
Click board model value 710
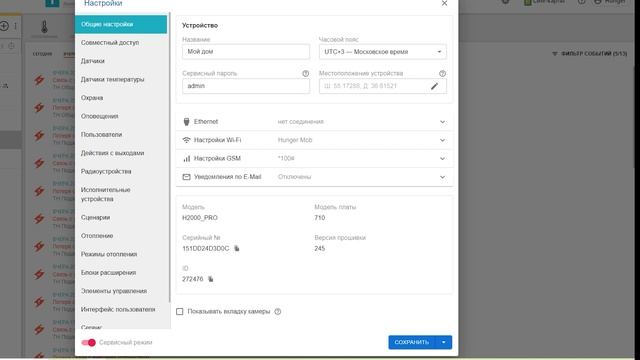coord(320,218)
